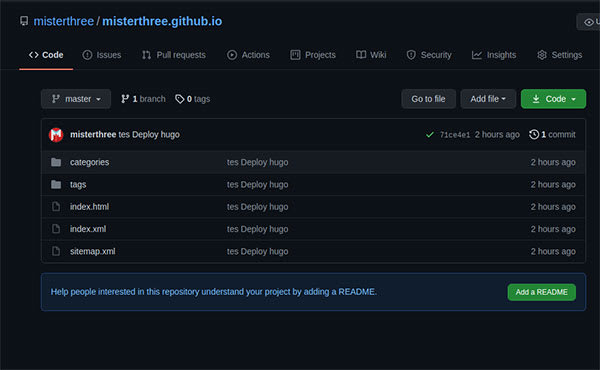Switch to the Code tab
The width and height of the screenshot is (600, 370).
46,55
